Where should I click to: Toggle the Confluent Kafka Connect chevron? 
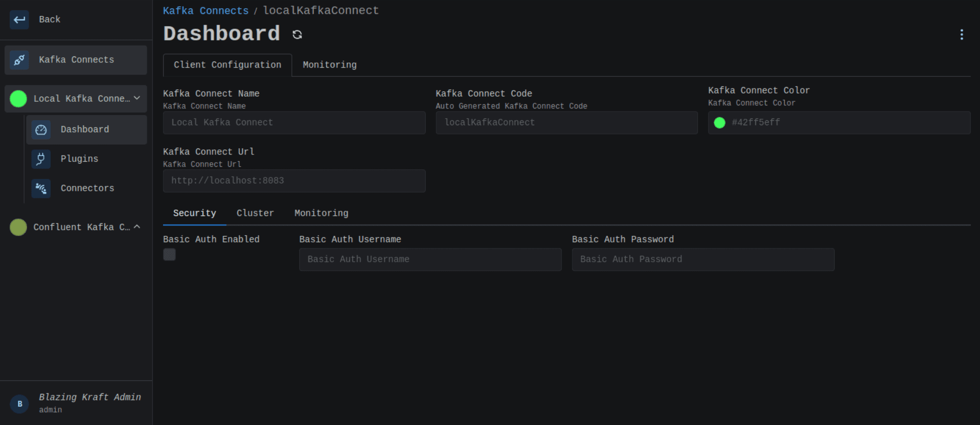pos(137,227)
